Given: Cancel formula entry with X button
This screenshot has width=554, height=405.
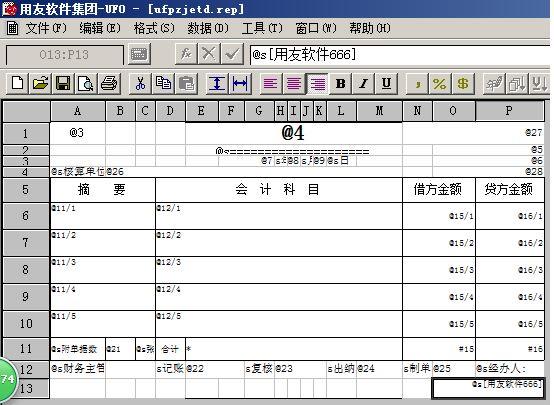Looking at the screenshot, I should coord(209,54).
